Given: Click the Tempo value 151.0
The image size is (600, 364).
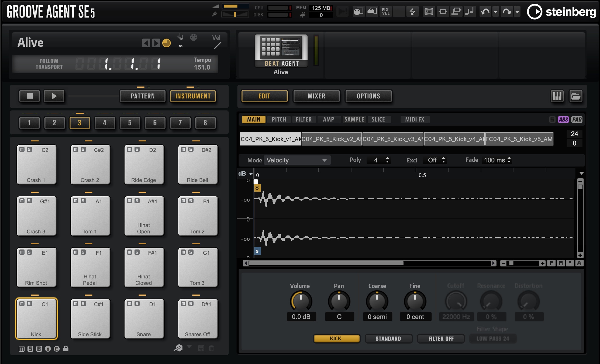Looking at the screenshot, I should 202,67.
